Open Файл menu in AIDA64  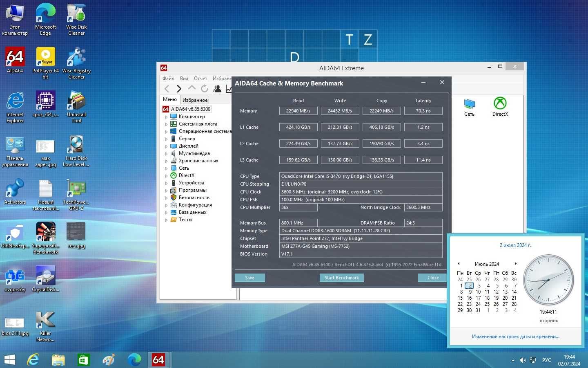pyautogui.click(x=168, y=79)
